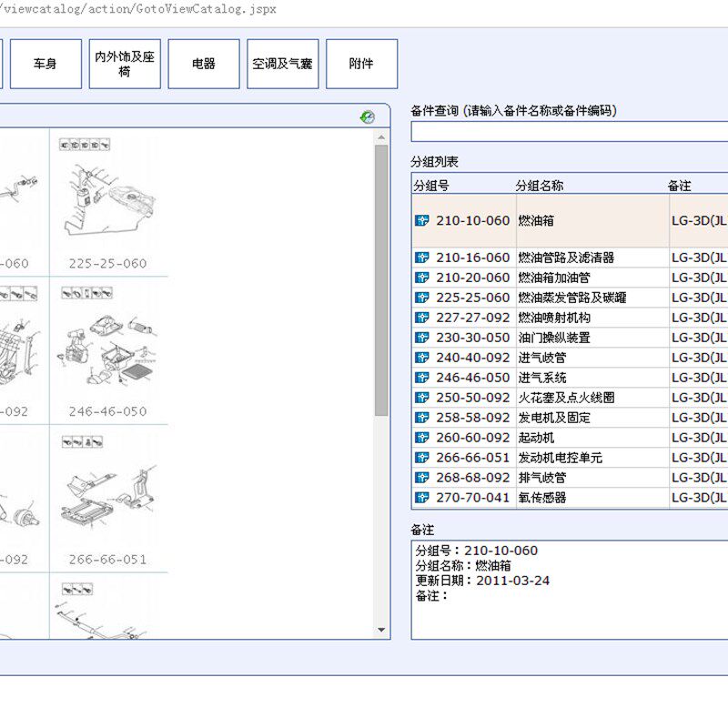Focus the 备件查询 search input field
This screenshot has width=728, height=728.
[x=570, y=132]
